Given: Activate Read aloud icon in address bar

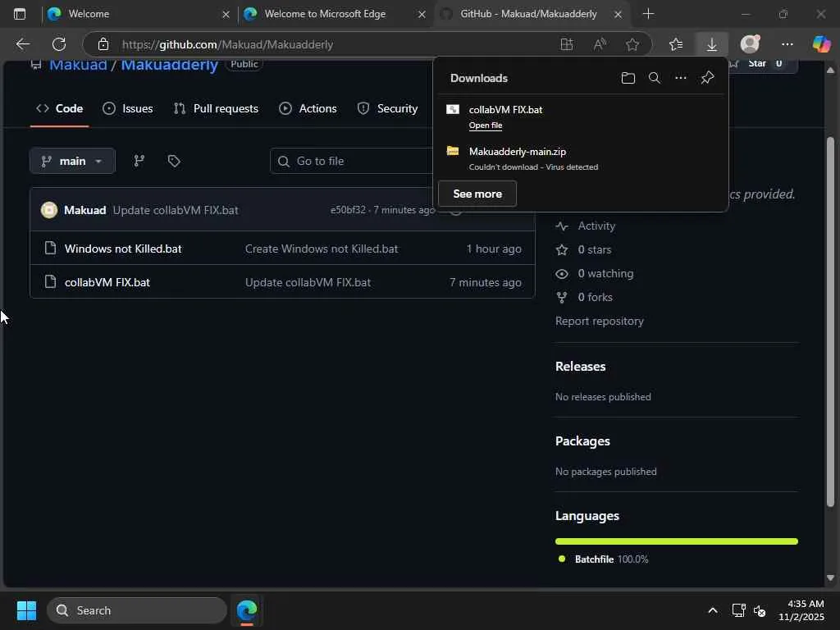Looking at the screenshot, I should coord(600,44).
